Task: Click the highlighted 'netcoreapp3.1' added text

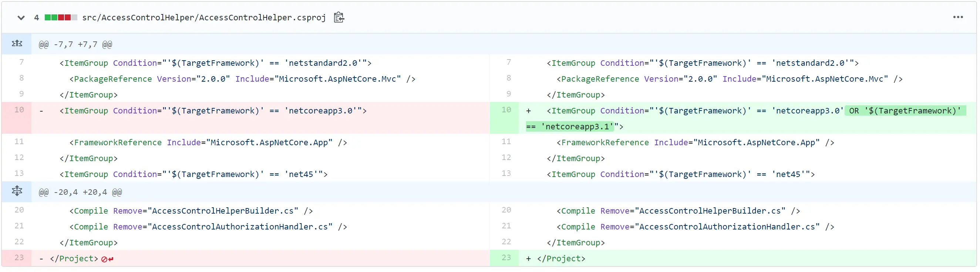Action: 577,127
